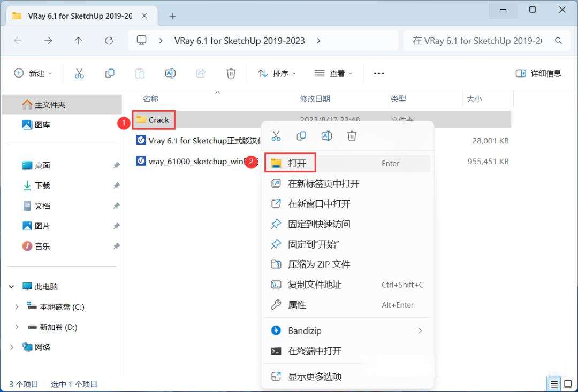Click the share icon in the toolbar
578x392 pixels.
(201, 73)
